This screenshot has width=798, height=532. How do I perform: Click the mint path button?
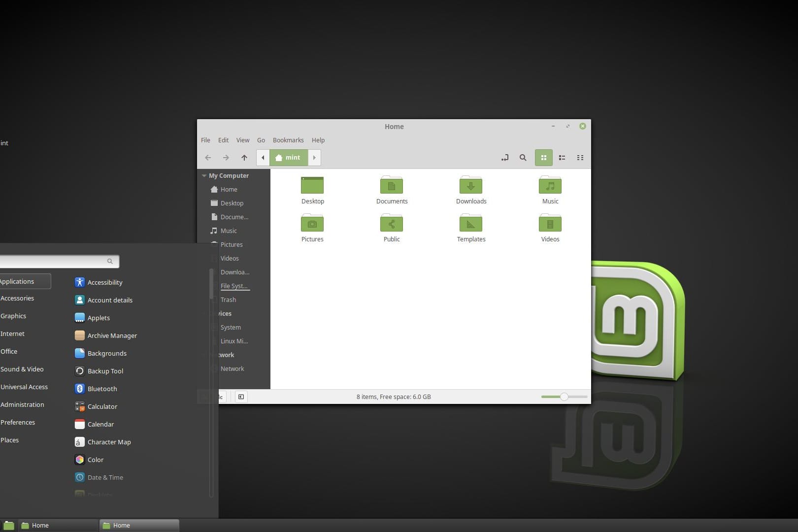click(x=289, y=158)
